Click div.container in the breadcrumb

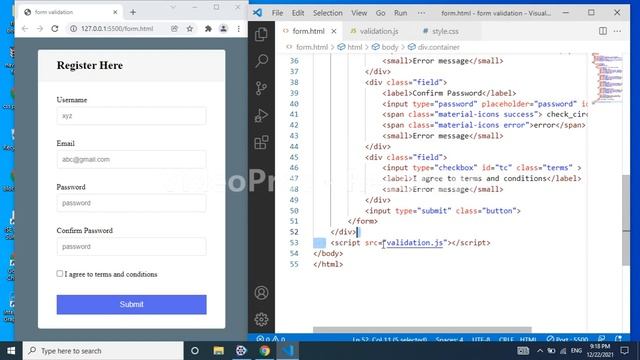click(438, 47)
